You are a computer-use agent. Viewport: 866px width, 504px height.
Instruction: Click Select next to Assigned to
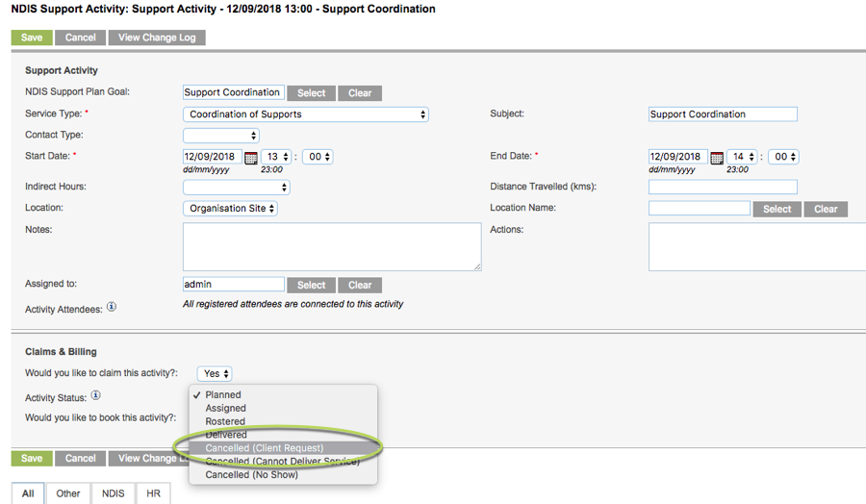pyautogui.click(x=312, y=286)
